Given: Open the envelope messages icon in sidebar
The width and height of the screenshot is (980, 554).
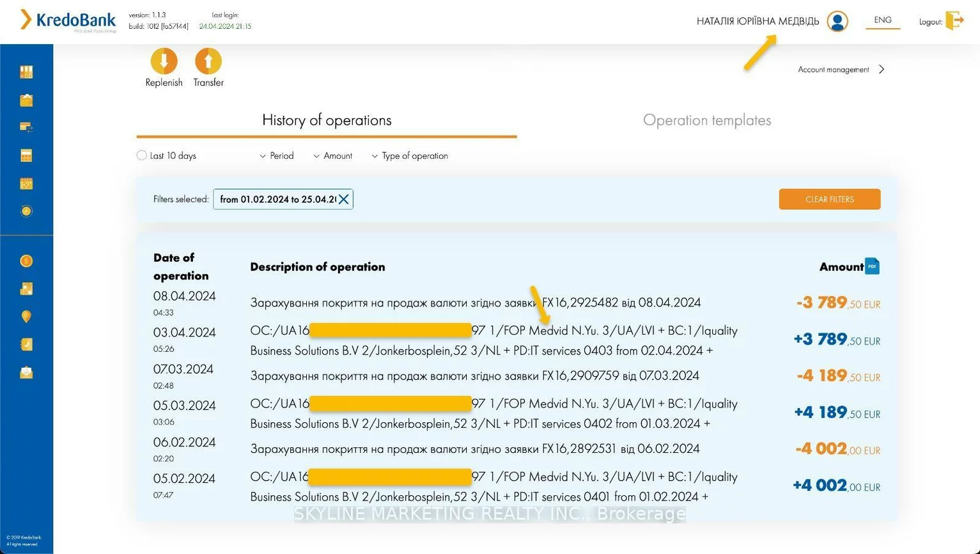Looking at the screenshot, I should tap(26, 372).
